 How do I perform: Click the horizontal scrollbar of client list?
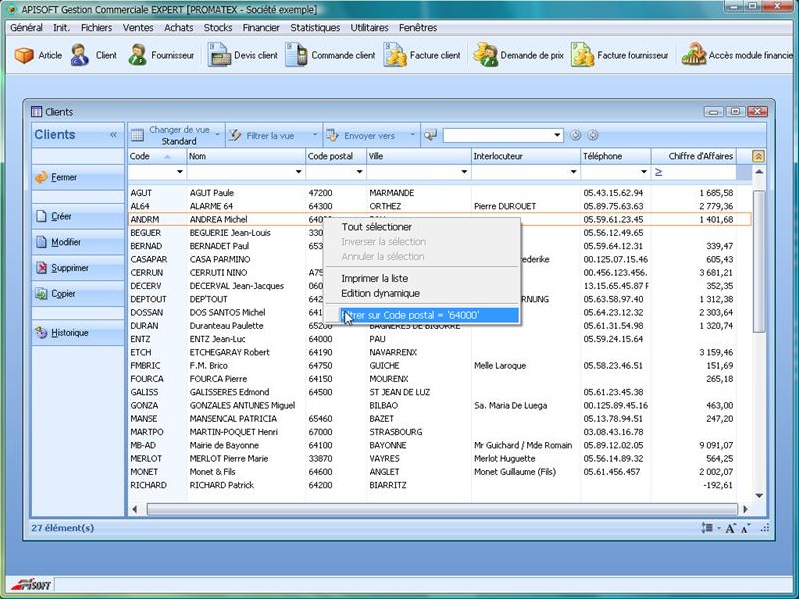tap(441, 509)
